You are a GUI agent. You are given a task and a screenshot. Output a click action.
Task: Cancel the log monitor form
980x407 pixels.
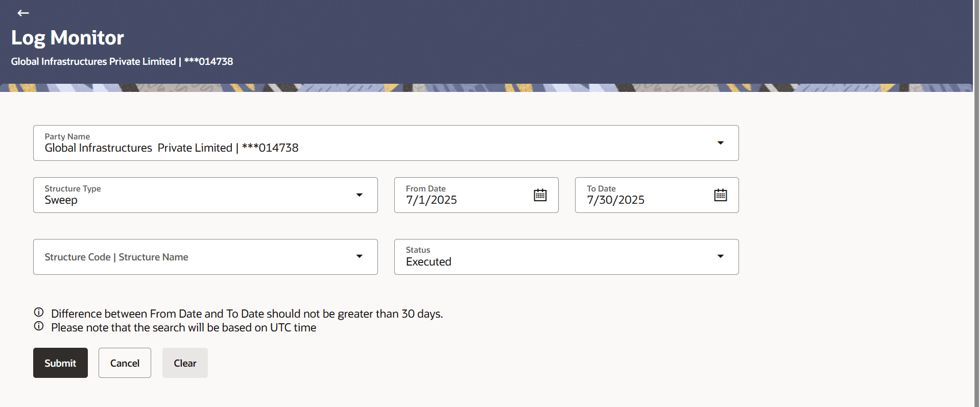125,363
